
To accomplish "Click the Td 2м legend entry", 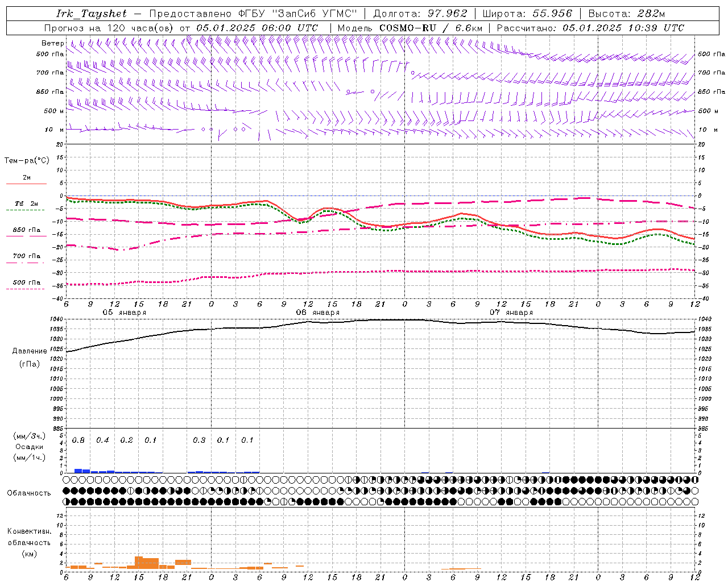I will 27,203.
